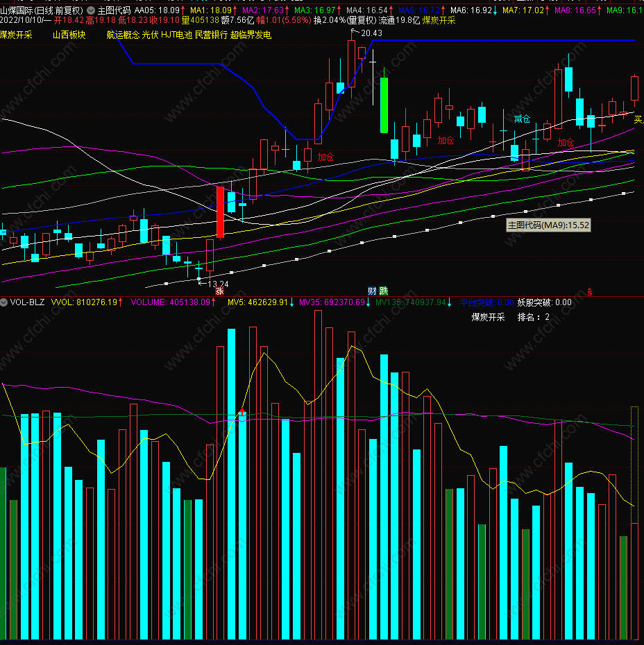Click the 排名：2 ranking text
Screen dimensions: 644x645
533,317
